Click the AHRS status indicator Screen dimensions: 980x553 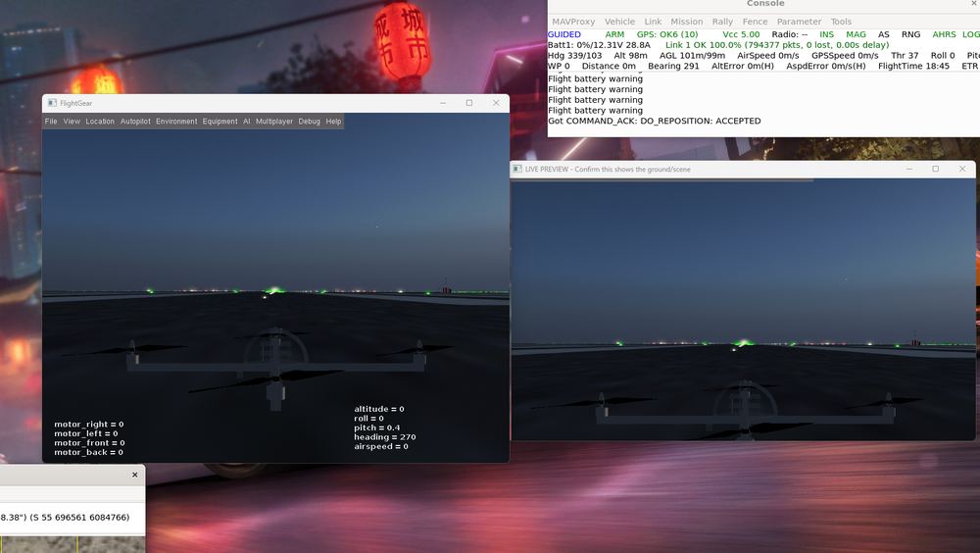[944, 34]
